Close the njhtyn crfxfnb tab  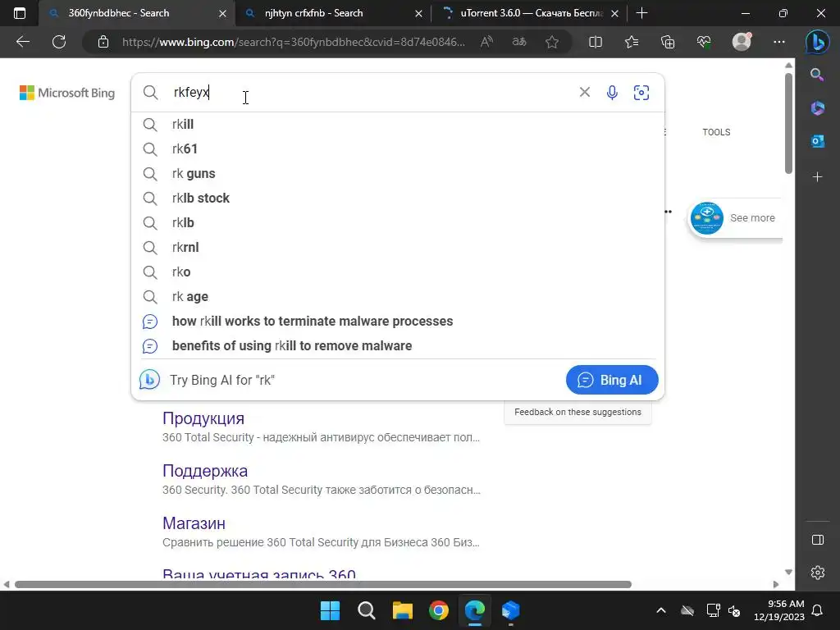418,13
